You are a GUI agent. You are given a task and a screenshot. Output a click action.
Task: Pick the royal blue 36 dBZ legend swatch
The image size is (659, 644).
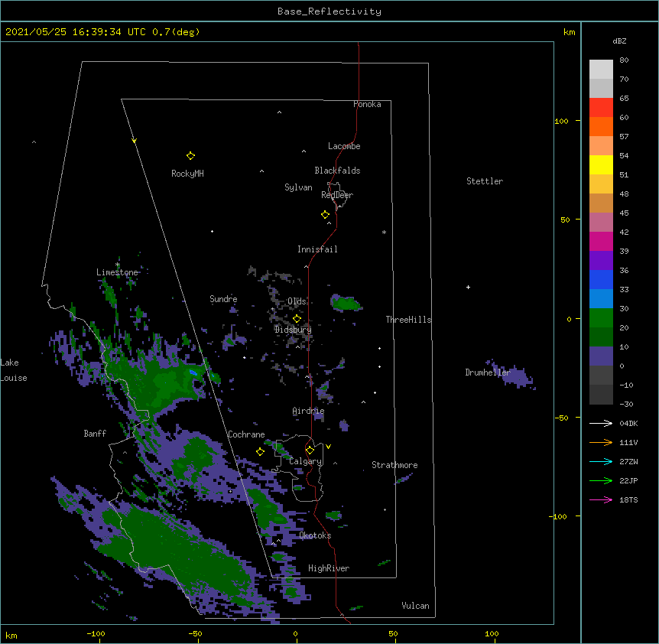[601, 279]
